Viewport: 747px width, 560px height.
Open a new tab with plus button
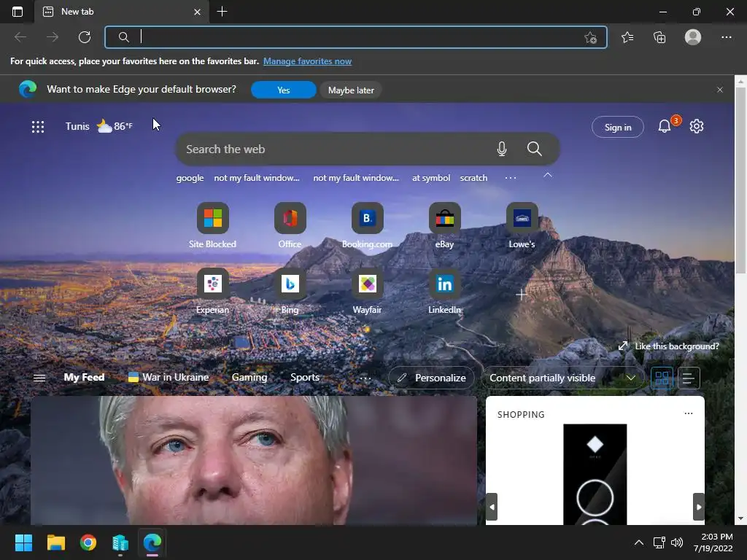pyautogui.click(x=222, y=12)
